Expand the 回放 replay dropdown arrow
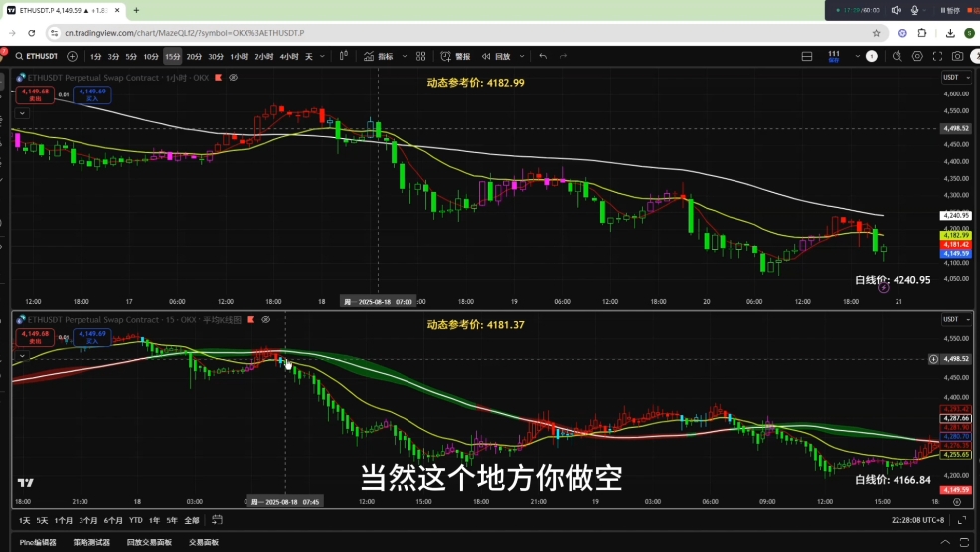Screen dimensions: 980x552 (x=519, y=56)
